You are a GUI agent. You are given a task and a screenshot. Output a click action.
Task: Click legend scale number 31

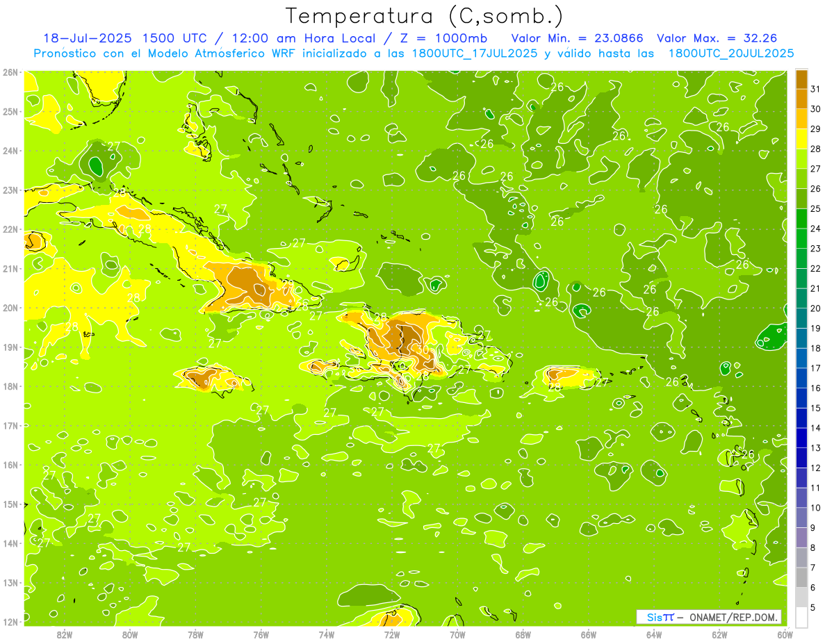click(816, 89)
